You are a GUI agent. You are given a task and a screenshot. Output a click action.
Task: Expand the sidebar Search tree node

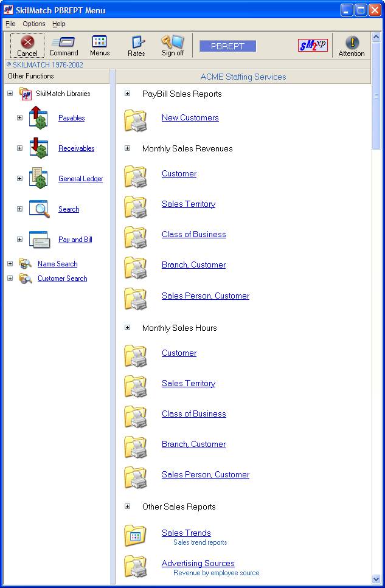(20, 209)
